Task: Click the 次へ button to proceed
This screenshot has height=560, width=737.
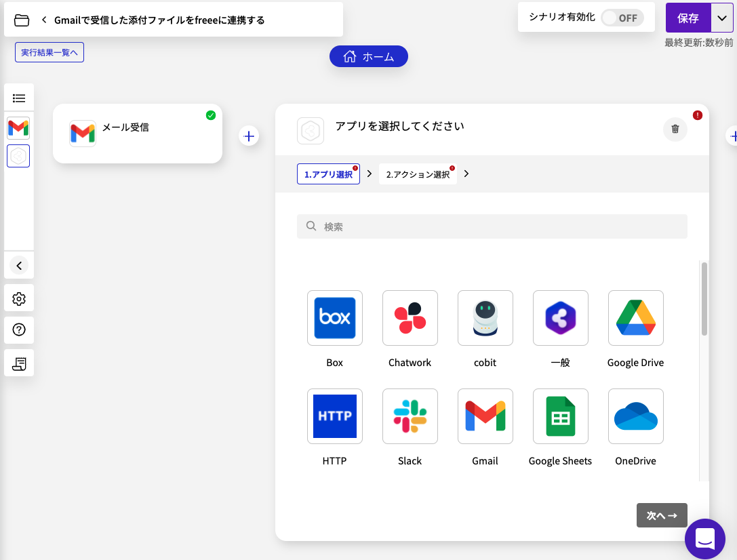Action: (x=661, y=515)
